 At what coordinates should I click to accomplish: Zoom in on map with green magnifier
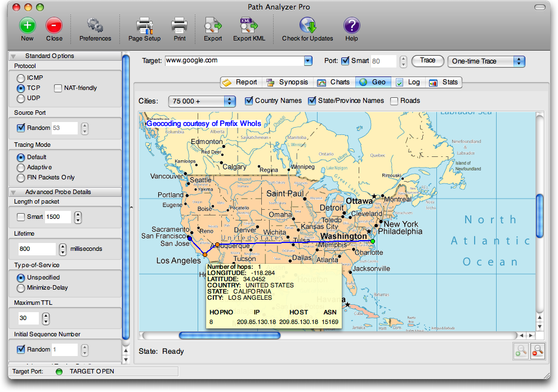521,351
